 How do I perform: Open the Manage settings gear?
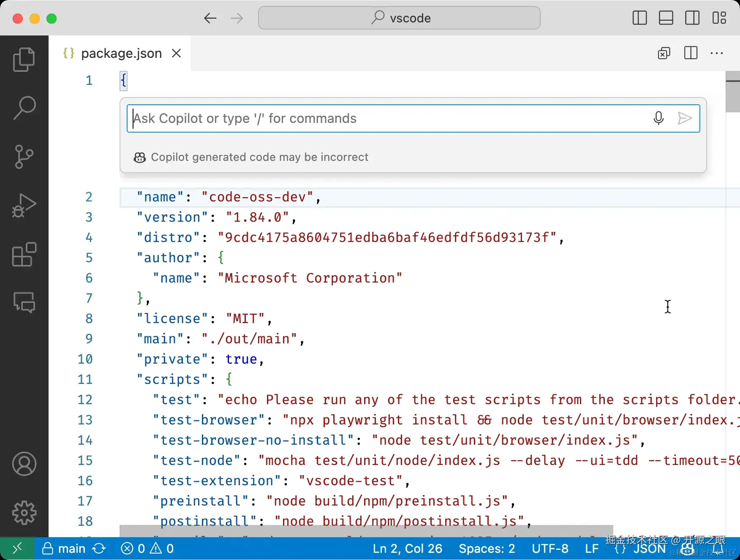(24, 513)
